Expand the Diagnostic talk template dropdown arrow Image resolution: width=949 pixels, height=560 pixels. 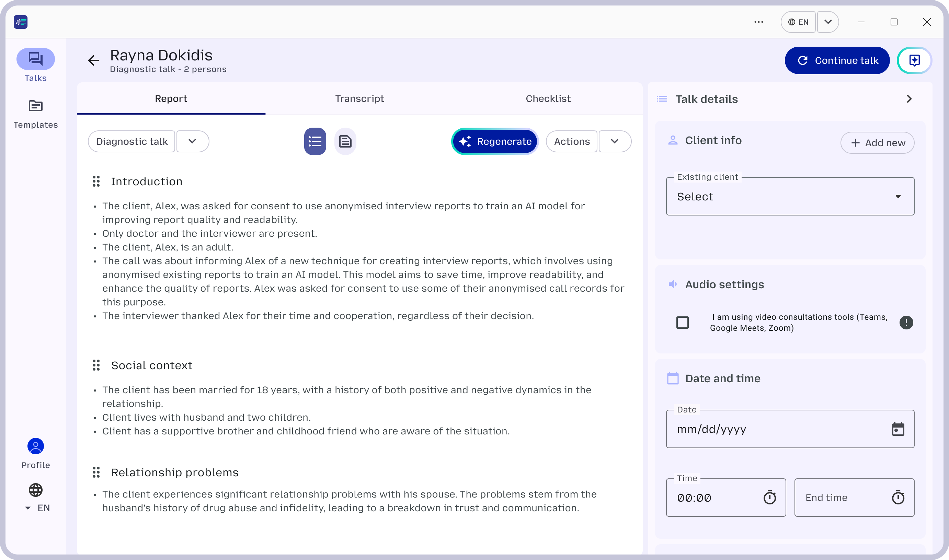pyautogui.click(x=193, y=141)
